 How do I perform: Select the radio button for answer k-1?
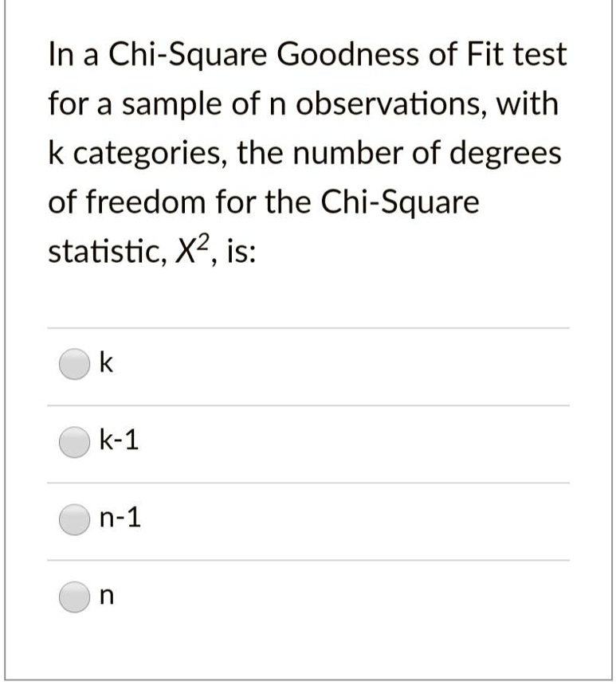pyautogui.click(x=73, y=440)
